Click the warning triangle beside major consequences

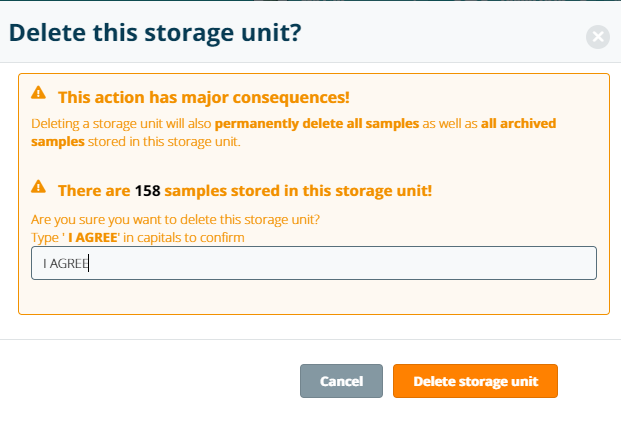[x=39, y=93]
